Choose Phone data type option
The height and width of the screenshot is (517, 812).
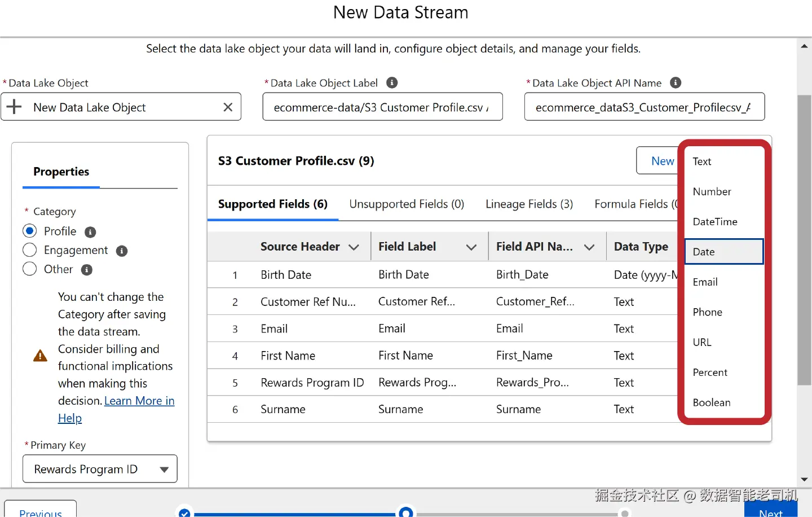click(724, 312)
